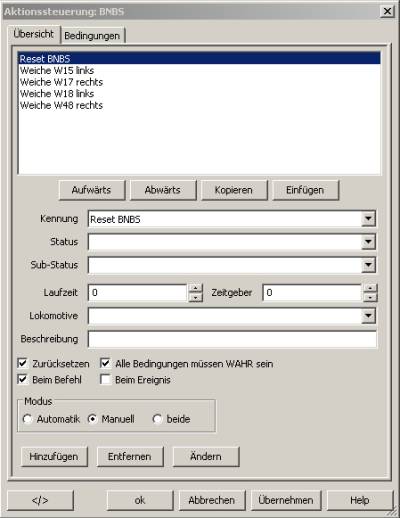Screen dimensions: 400x518
Task: Click into the Zeitgeber value field
Action: pyautogui.click(x=312, y=293)
